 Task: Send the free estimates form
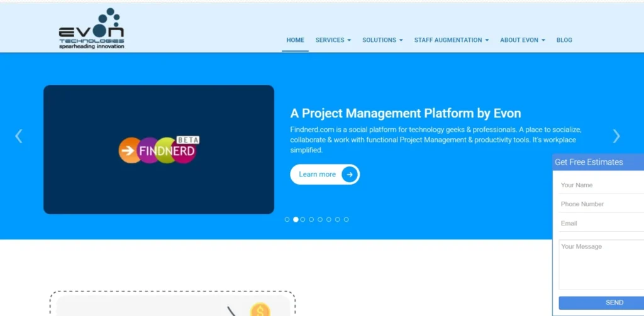pos(601,303)
